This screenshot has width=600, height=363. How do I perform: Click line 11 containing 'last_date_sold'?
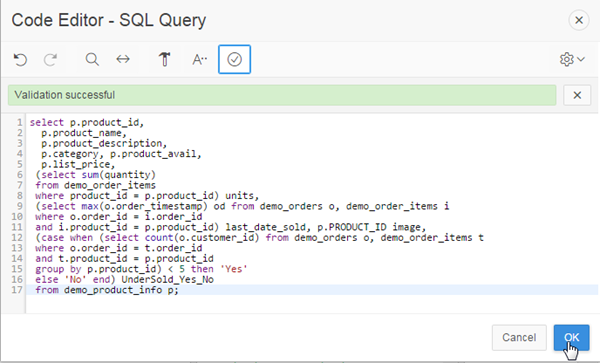point(231,227)
